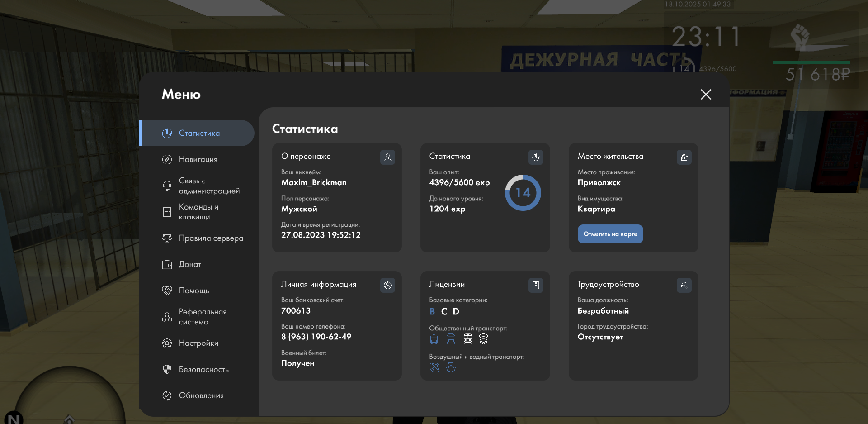Click the hammer icon in Трудоустройство card
This screenshot has height=424, width=868.
coord(684,285)
